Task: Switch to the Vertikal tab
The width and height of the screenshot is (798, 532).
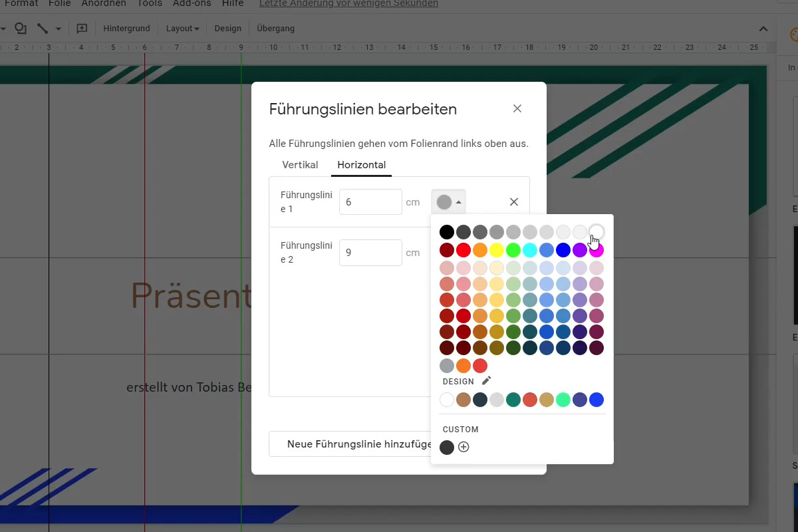Action: (300, 165)
